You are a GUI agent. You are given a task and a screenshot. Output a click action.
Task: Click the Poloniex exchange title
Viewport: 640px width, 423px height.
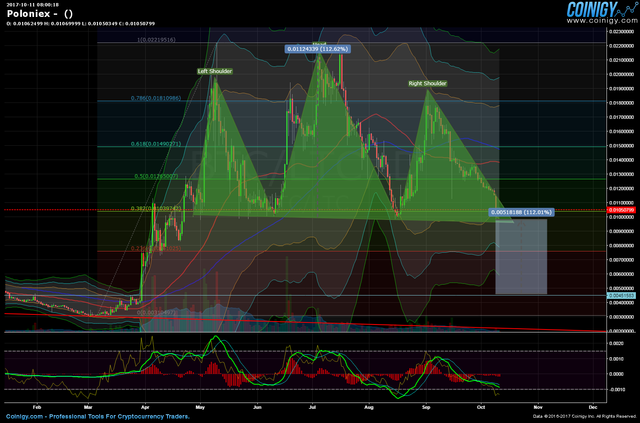[28, 14]
